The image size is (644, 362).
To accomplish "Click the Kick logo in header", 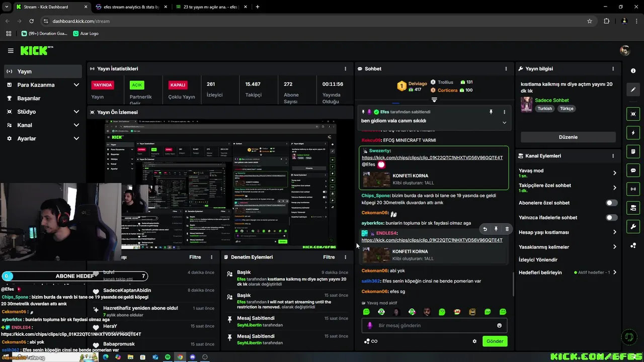I will (x=37, y=50).
